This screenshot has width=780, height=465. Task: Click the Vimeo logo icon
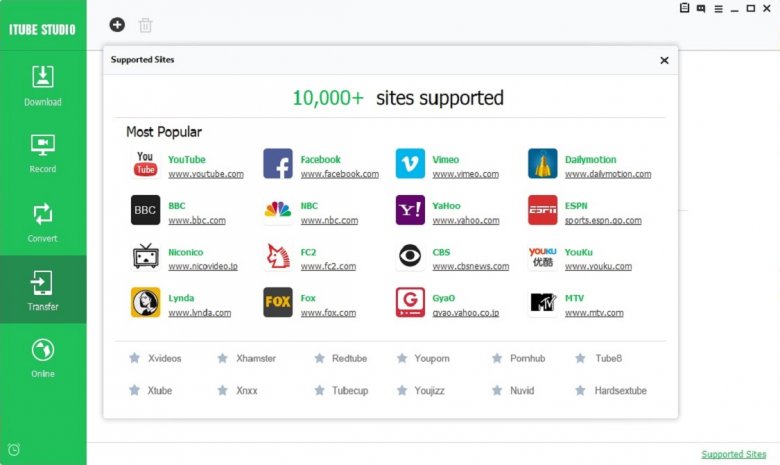410,164
